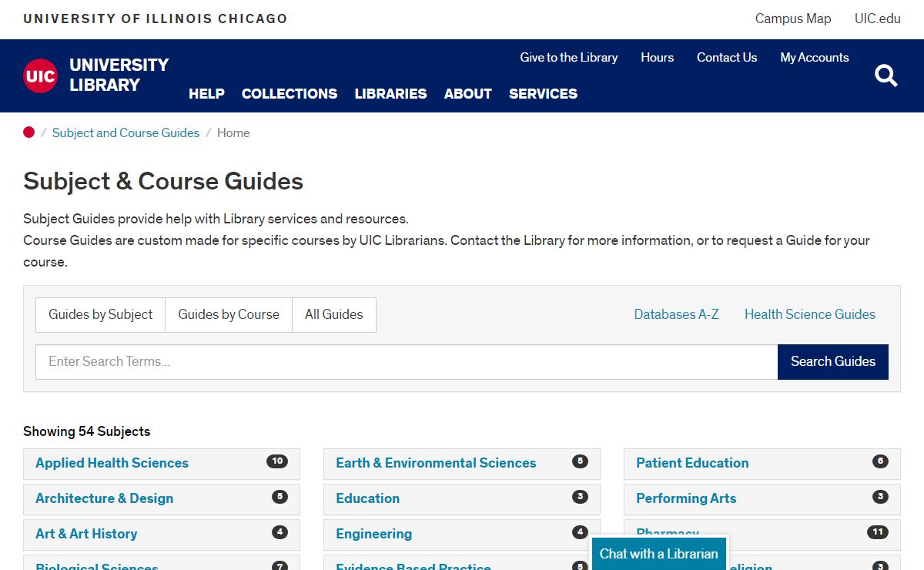The height and width of the screenshot is (570, 924).
Task: Select the Guides by Course tab
Action: point(229,315)
